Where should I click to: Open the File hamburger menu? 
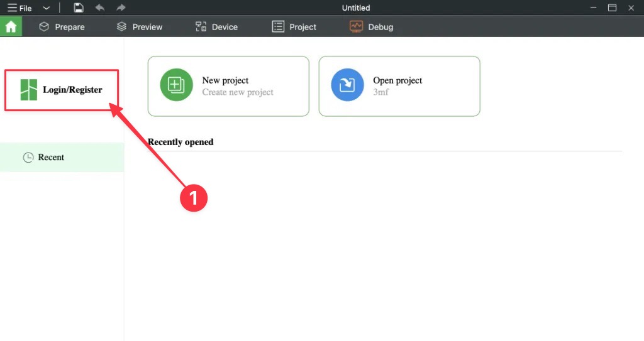coord(19,8)
